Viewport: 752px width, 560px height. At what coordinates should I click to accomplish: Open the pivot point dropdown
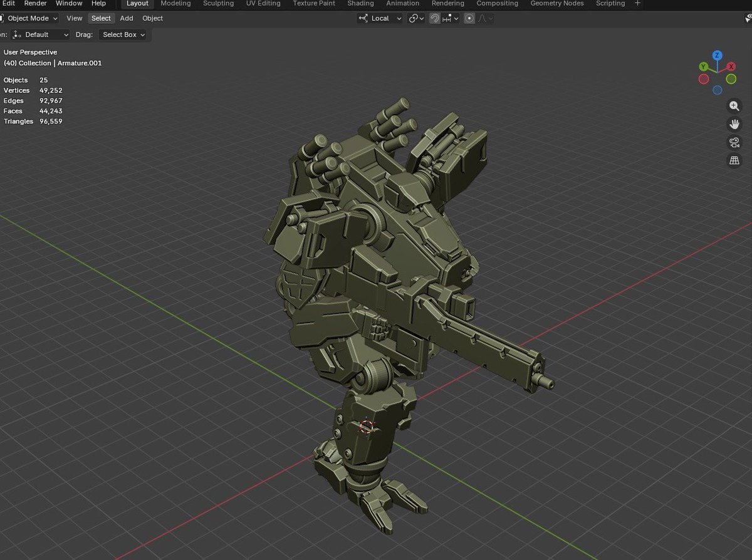[x=416, y=18]
